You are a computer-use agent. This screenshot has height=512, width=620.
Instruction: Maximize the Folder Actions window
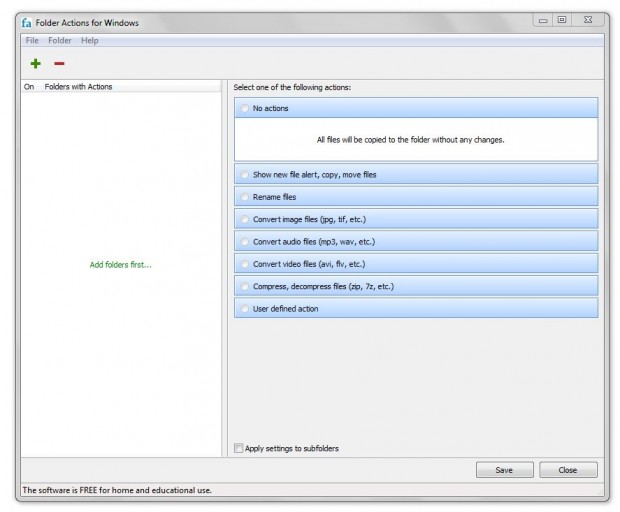(x=561, y=20)
